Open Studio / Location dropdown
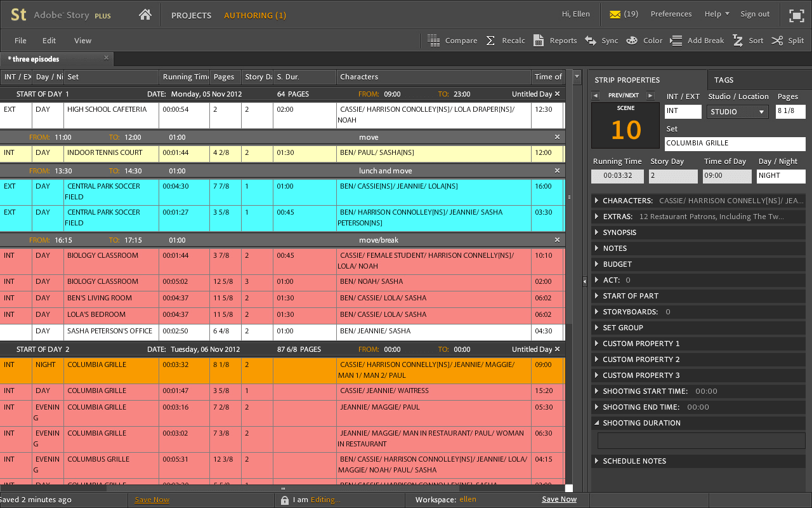 point(738,112)
